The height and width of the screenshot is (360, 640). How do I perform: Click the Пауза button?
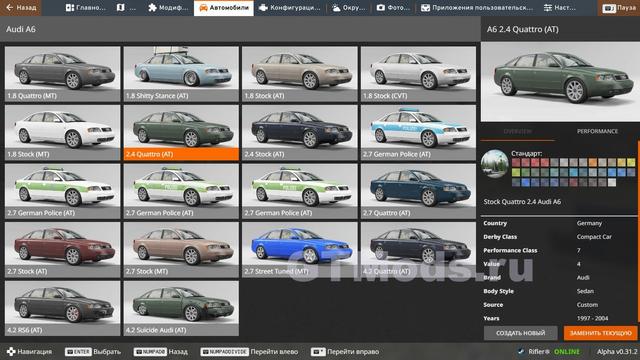pos(619,8)
